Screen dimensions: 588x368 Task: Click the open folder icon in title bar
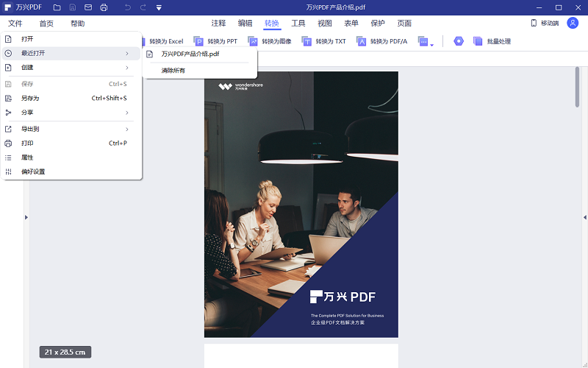[57, 7]
